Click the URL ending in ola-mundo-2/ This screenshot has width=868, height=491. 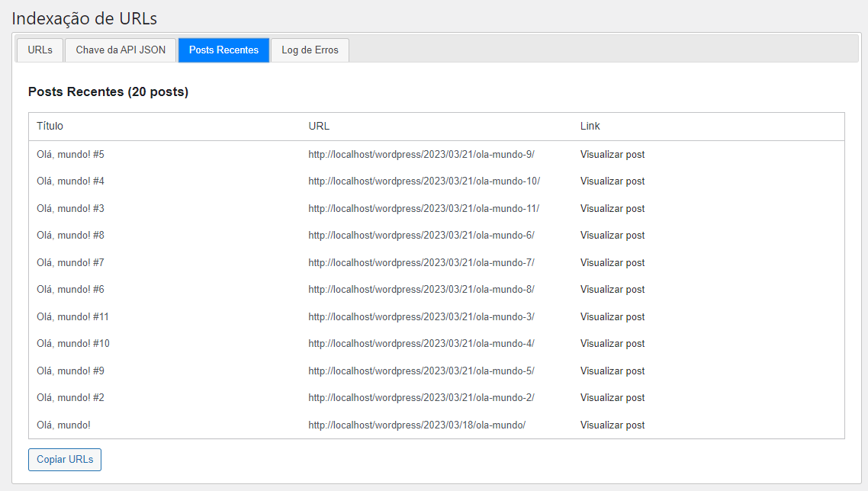coord(421,398)
